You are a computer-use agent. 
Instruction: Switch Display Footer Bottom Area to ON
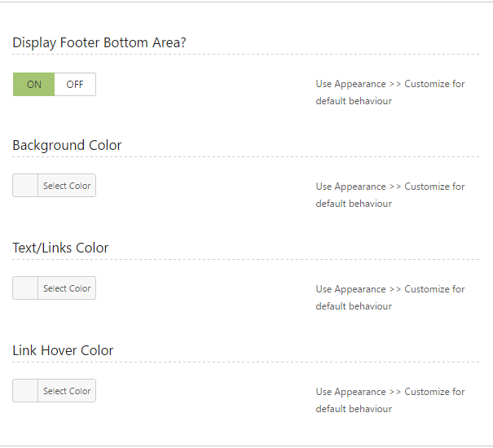click(34, 85)
